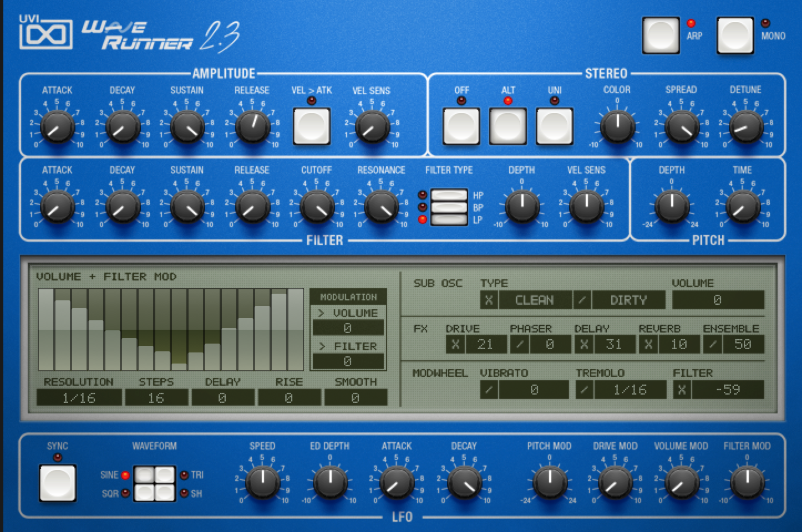Click the pitch DEPTH knob
Image resolution: width=802 pixels, height=532 pixels.
tap(672, 206)
